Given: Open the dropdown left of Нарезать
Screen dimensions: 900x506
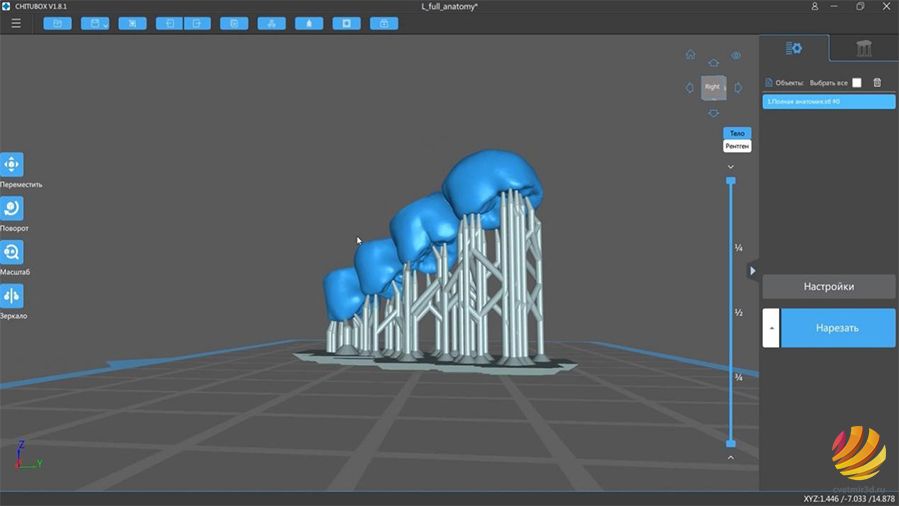Looking at the screenshot, I should (771, 328).
